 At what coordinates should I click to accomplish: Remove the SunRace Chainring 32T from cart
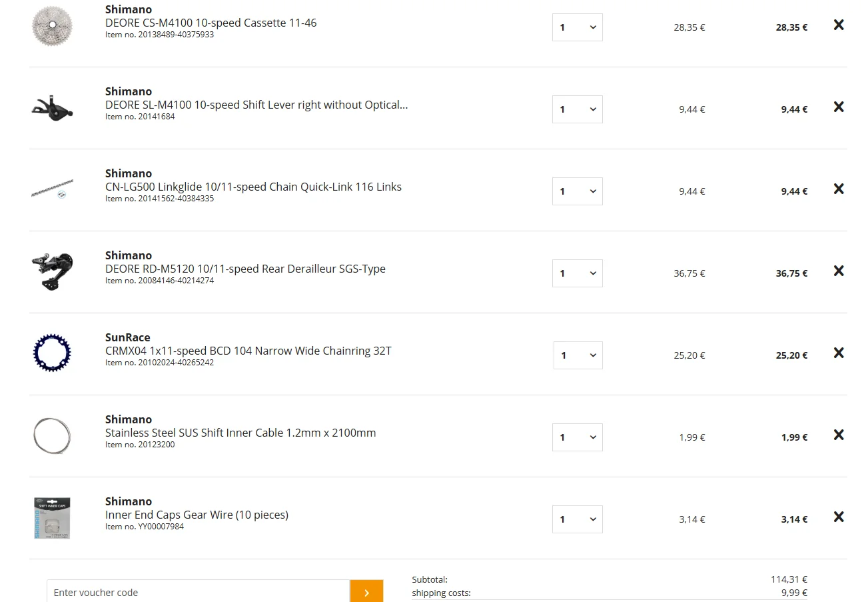pos(839,353)
